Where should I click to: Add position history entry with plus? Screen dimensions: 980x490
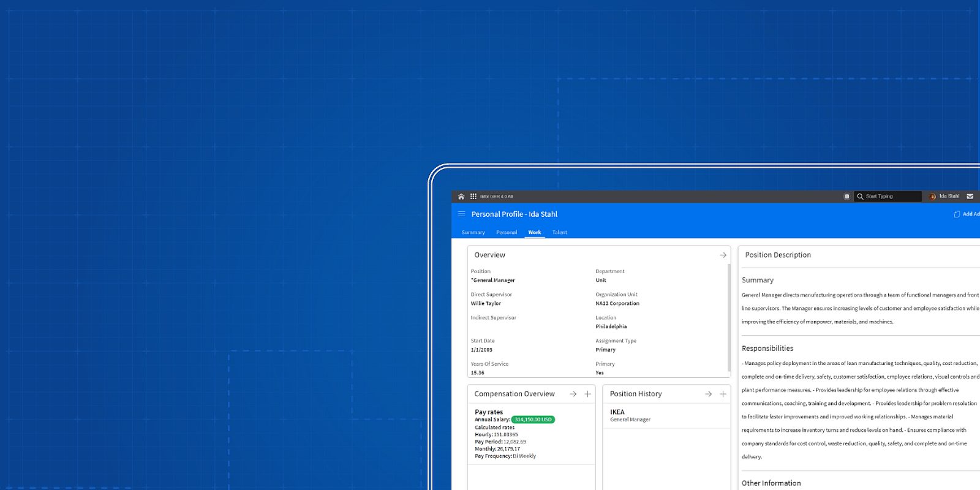[x=723, y=394]
